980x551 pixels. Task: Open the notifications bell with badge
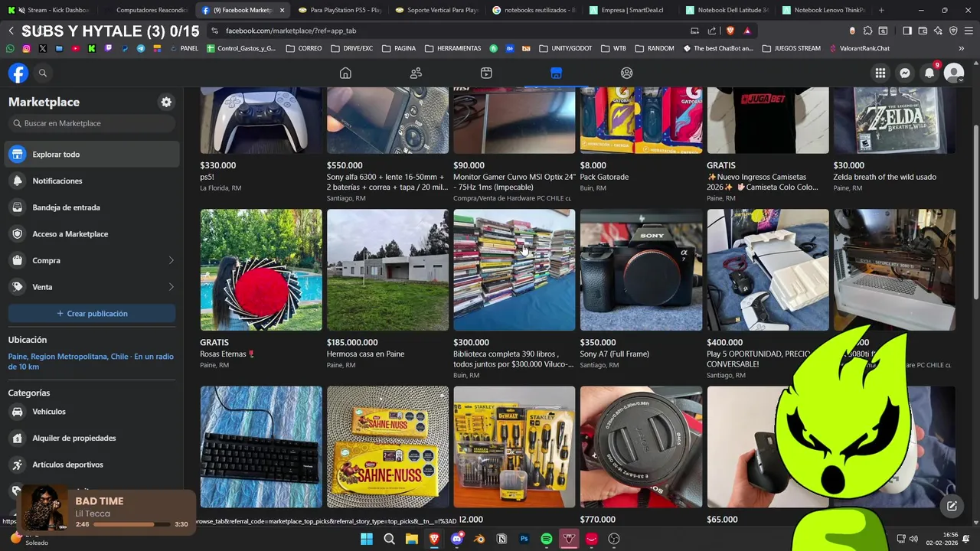click(x=929, y=73)
